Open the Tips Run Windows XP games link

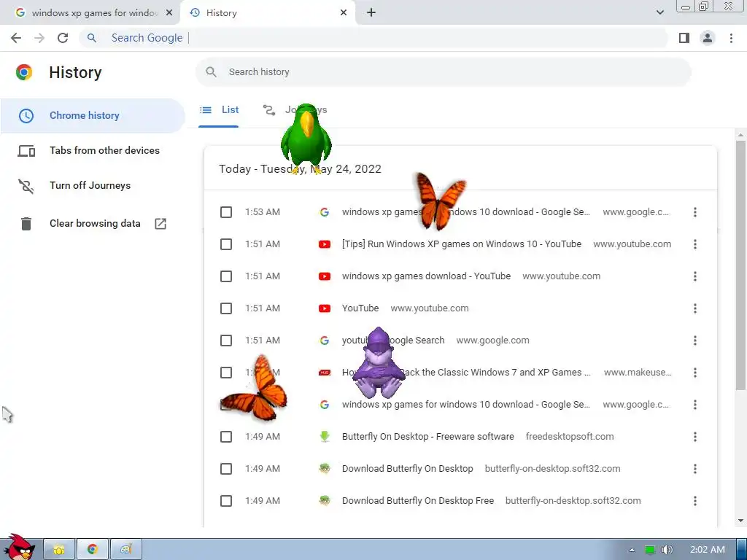click(462, 244)
